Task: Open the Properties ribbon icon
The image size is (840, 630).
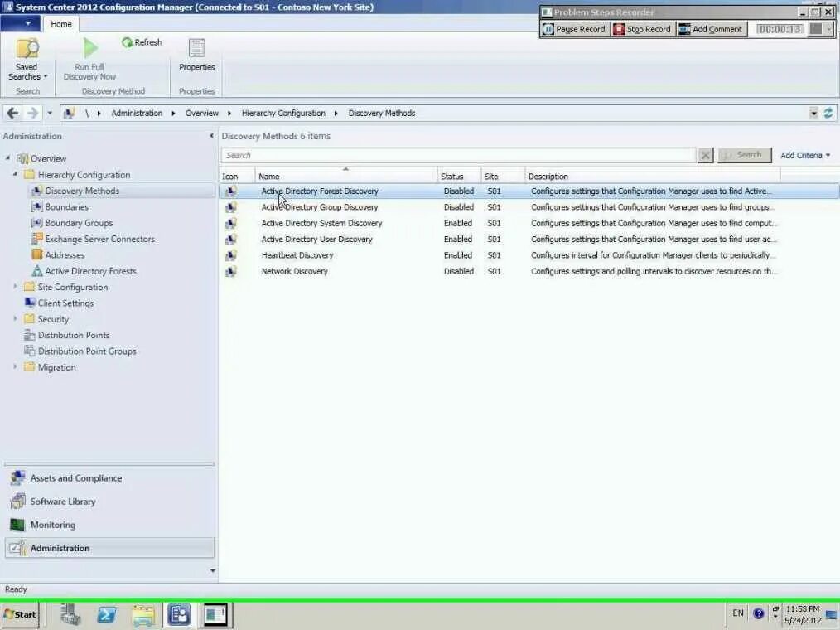Action: pos(196,48)
